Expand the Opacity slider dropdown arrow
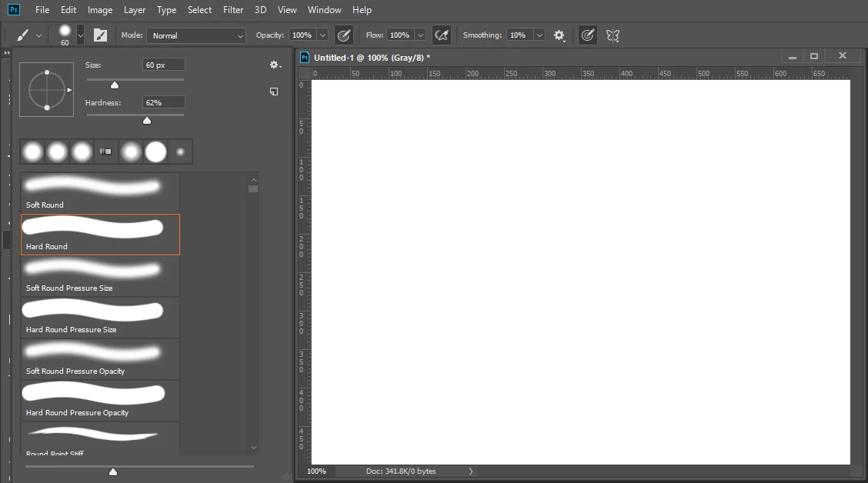Image resolution: width=868 pixels, height=483 pixels. [x=322, y=35]
